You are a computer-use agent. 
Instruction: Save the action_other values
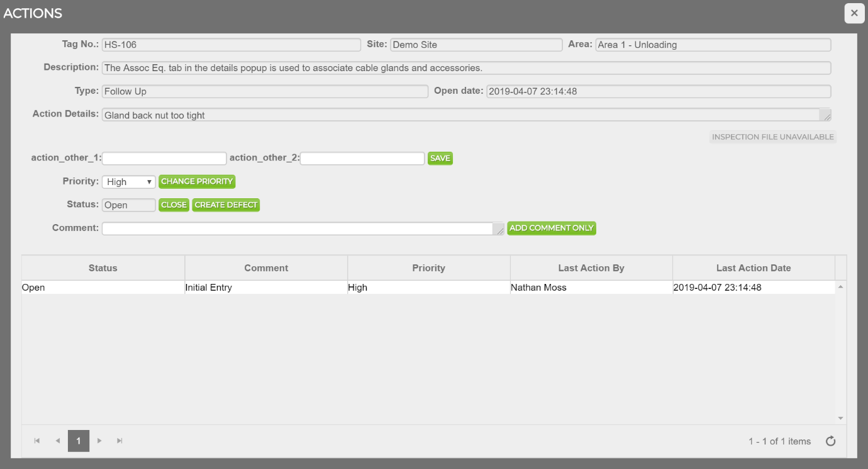[440, 158]
